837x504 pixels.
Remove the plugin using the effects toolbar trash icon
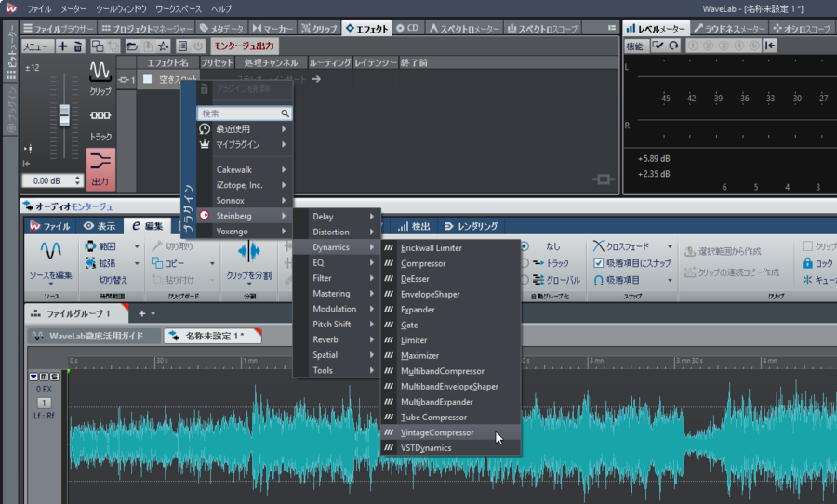[78, 46]
